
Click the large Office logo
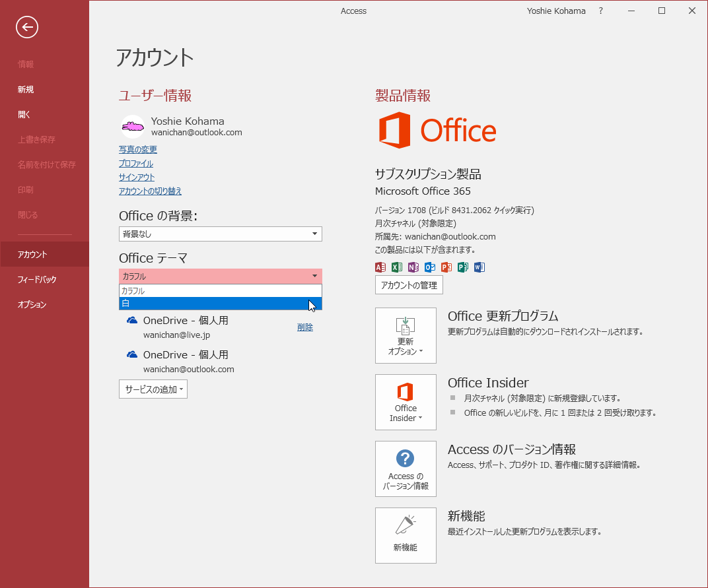click(x=437, y=131)
